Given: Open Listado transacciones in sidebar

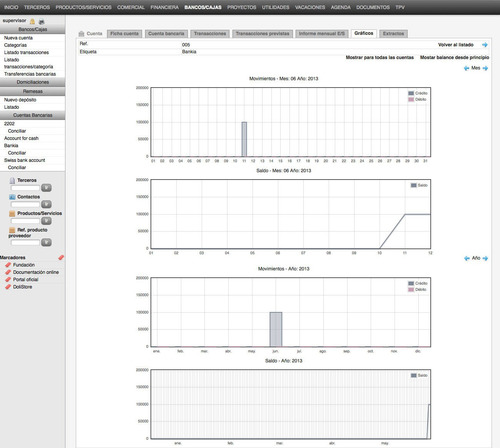Looking at the screenshot, I should (26, 52).
